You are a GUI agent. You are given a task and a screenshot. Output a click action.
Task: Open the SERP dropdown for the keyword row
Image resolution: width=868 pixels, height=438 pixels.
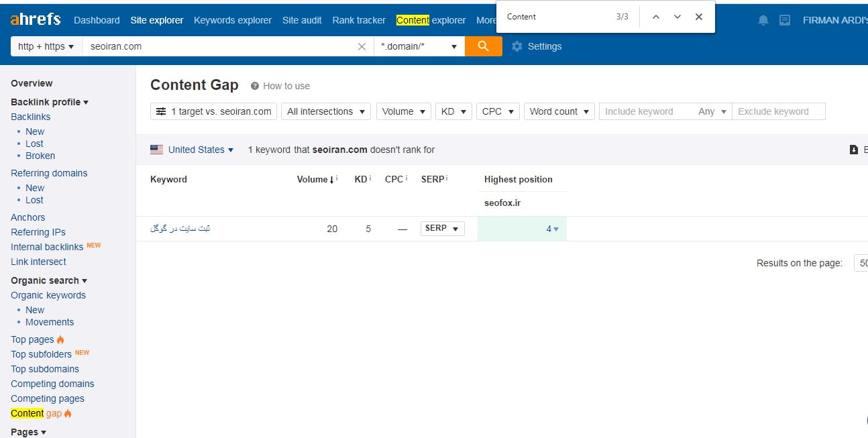pos(443,228)
